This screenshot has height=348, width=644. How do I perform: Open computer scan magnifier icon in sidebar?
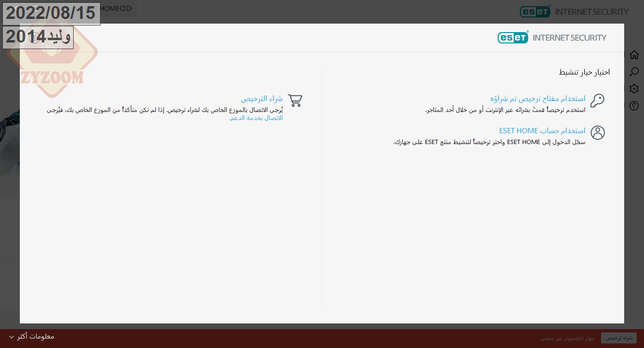click(x=634, y=72)
